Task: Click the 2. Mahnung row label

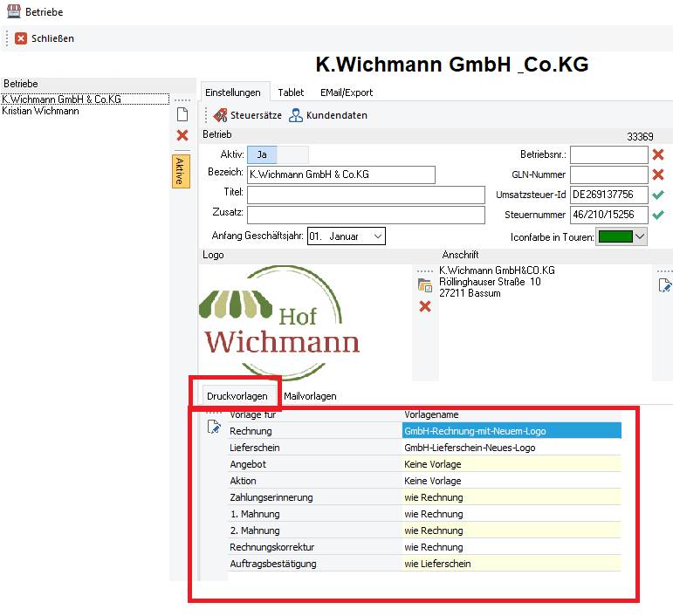Action: 255,530
